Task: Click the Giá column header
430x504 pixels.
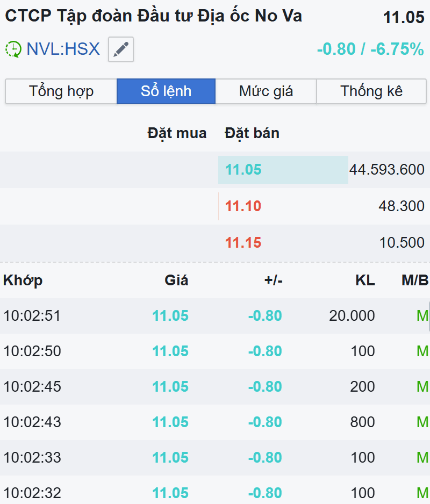Action: point(176,280)
